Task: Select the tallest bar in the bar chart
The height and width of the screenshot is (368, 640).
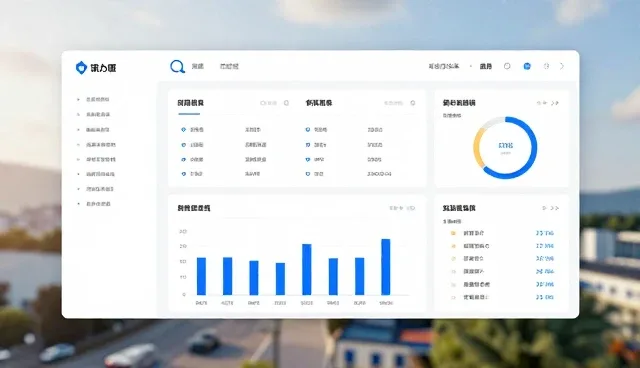Action: [386, 267]
